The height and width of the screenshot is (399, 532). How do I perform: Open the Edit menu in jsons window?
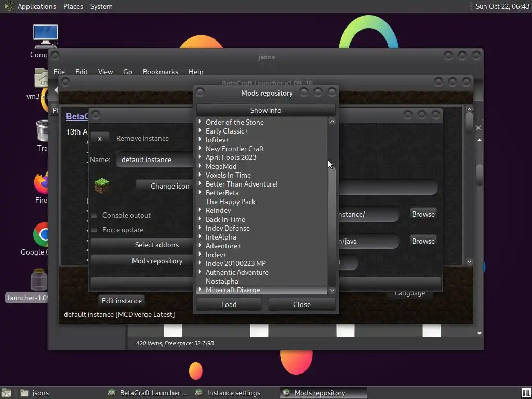click(82, 72)
